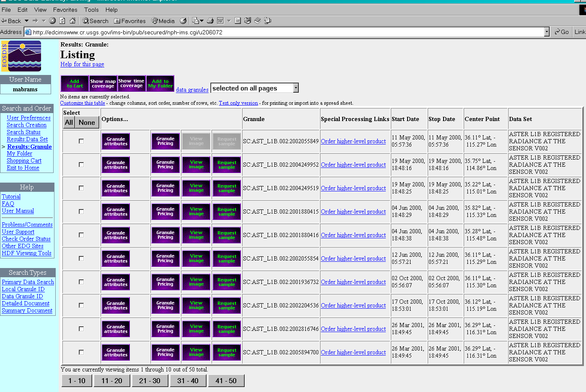
Task: Open the View menu
Action: (x=41, y=9)
